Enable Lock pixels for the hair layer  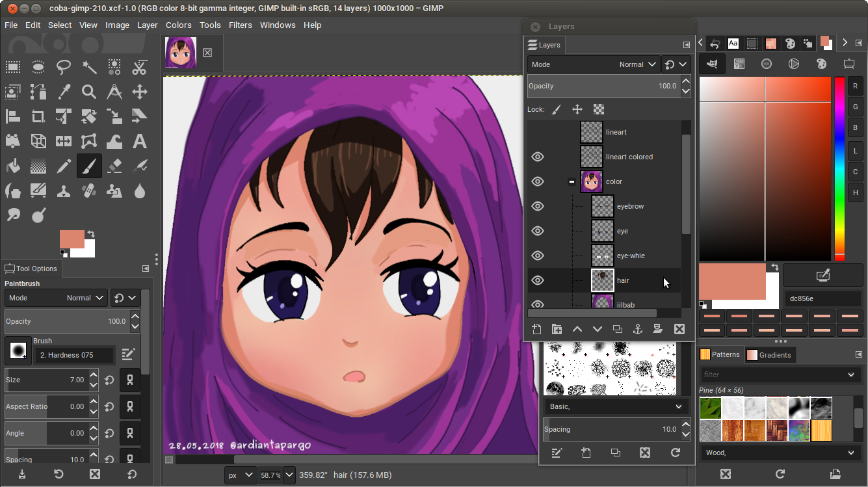pyautogui.click(x=556, y=109)
